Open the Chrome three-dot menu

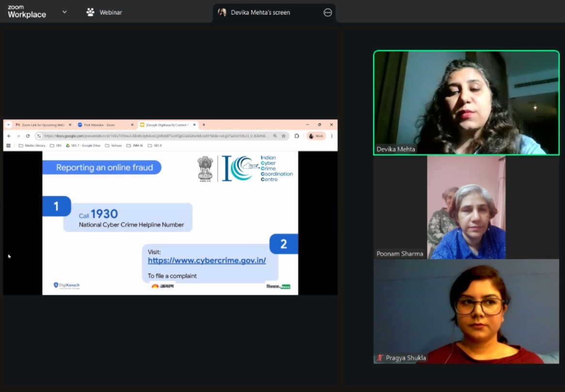click(332, 136)
